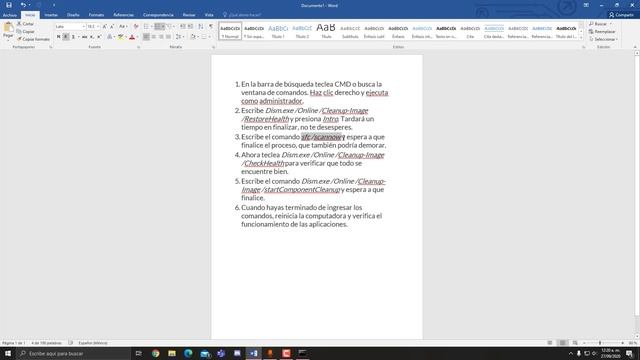Toggle show paragraph marks
The image size is (640, 360).
[211, 27]
